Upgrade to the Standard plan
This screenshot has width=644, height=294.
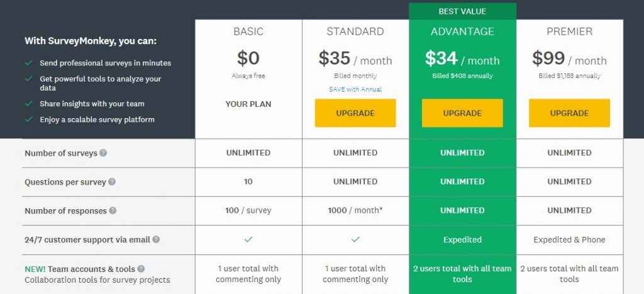pyautogui.click(x=355, y=113)
